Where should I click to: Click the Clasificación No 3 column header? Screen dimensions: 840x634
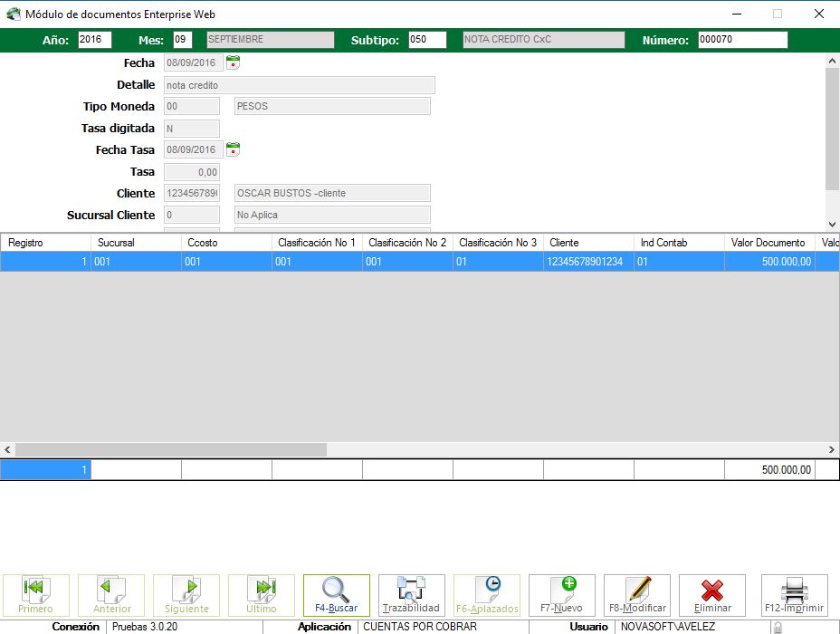498,243
